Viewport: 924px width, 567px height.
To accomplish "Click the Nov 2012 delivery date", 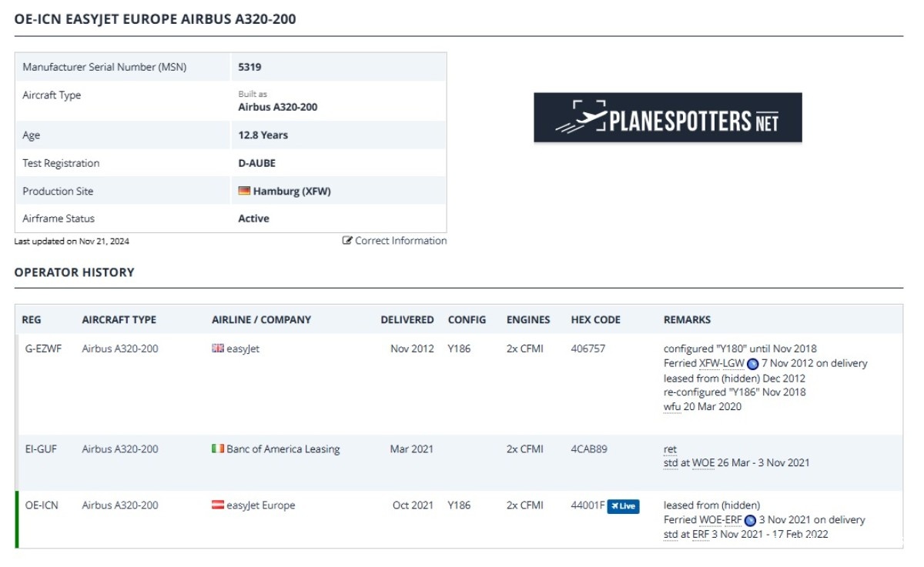I will pos(412,349).
